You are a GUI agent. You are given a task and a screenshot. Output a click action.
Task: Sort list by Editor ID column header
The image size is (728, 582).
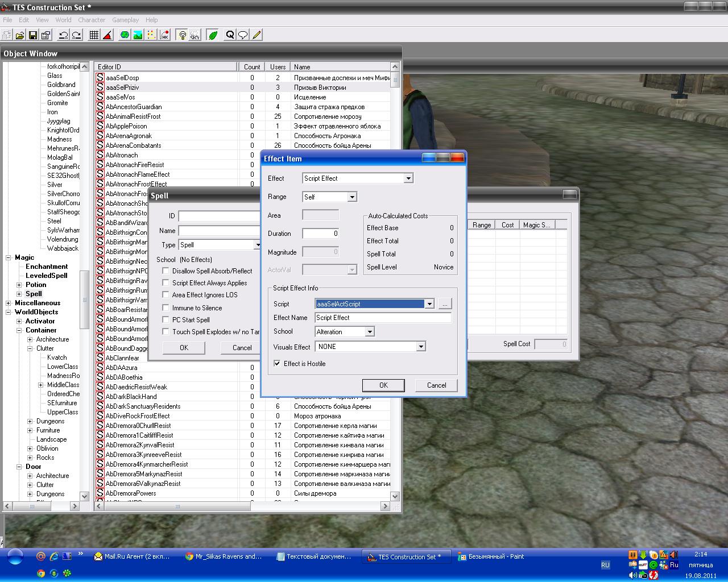(166, 66)
